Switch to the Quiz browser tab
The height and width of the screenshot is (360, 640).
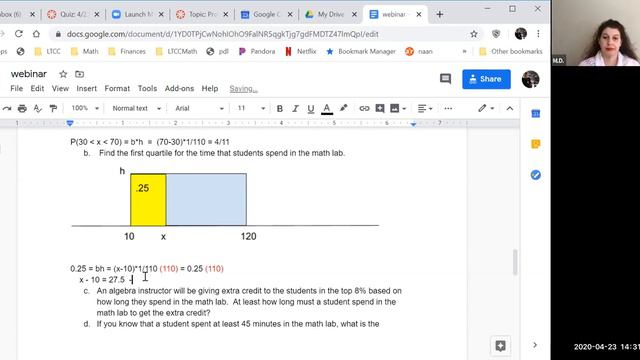click(72, 14)
